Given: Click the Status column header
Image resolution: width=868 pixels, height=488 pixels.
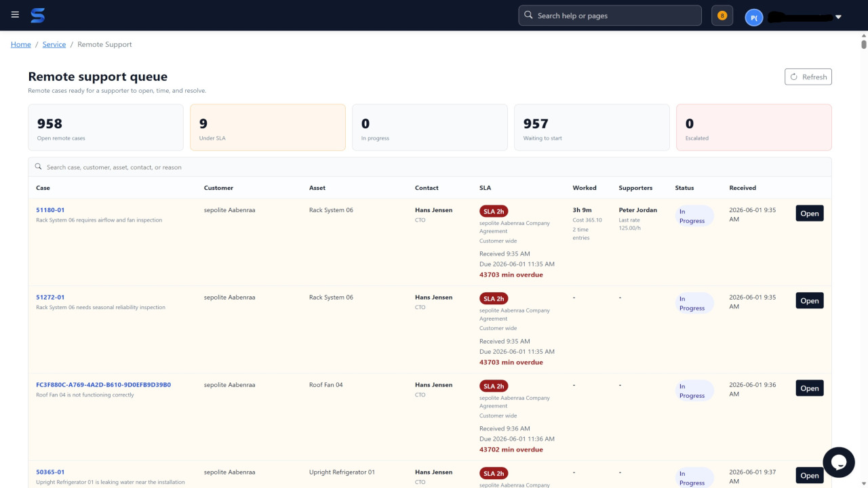Looking at the screenshot, I should [x=684, y=188].
